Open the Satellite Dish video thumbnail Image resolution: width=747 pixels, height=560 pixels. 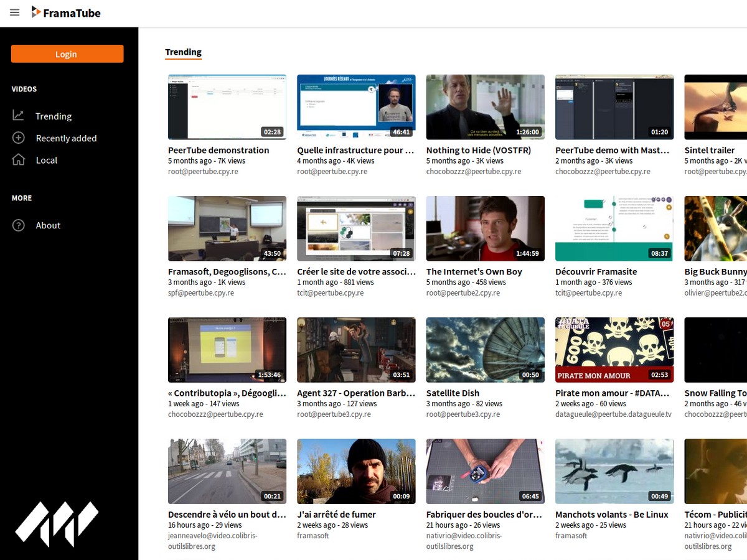coord(486,350)
